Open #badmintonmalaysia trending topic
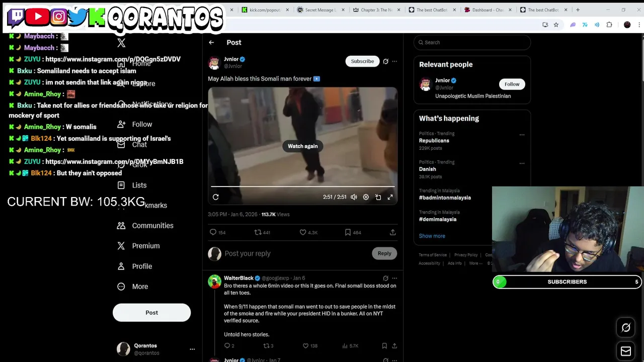 pos(445,198)
